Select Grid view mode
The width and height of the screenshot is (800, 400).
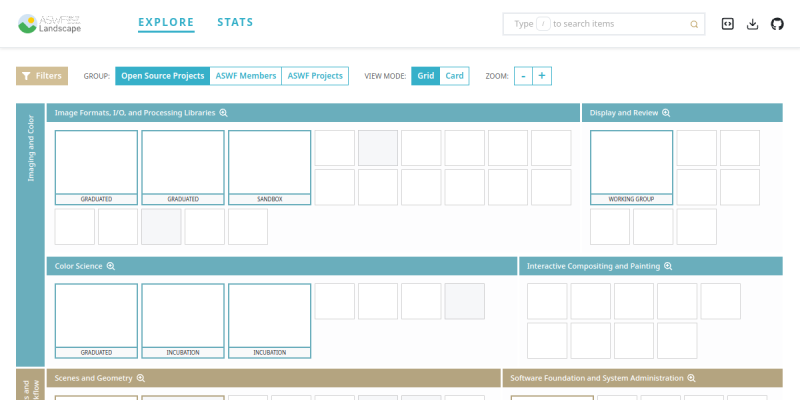426,76
